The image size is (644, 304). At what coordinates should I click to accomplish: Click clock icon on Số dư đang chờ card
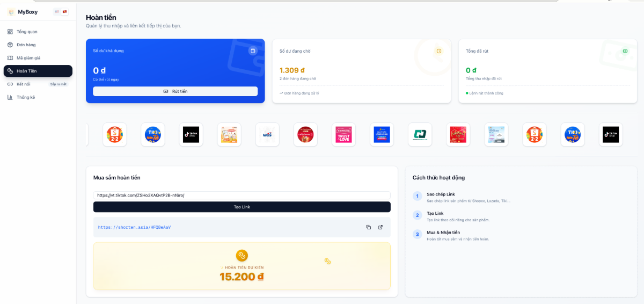coord(438,51)
